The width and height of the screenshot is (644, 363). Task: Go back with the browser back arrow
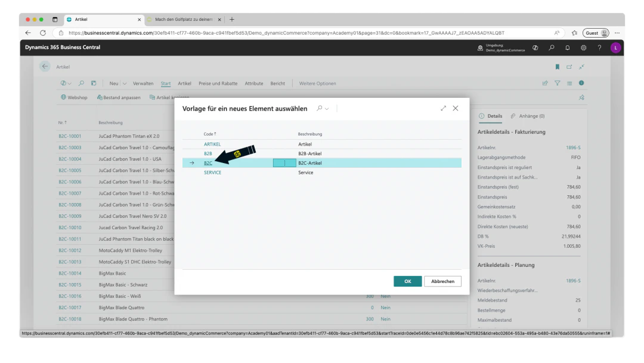(x=28, y=33)
